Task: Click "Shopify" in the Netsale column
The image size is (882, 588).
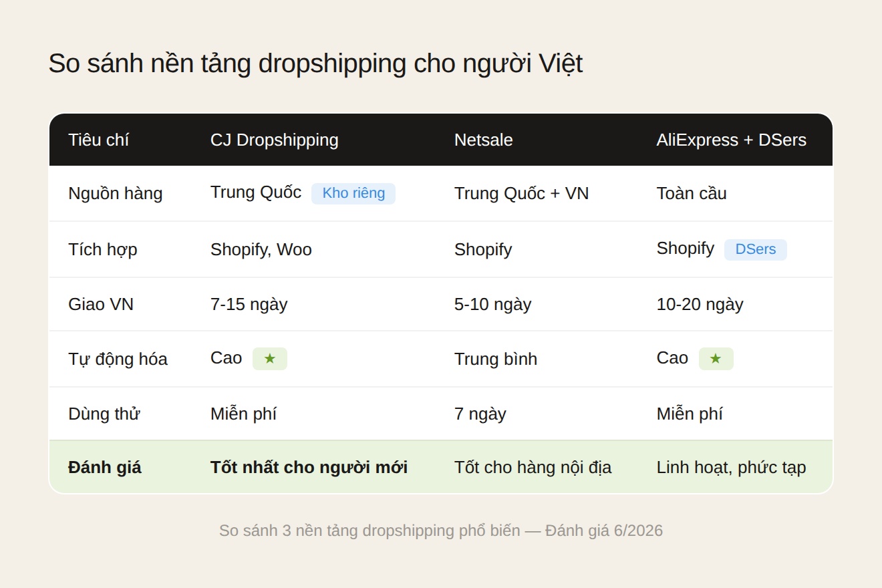Action: click(483, 249)
